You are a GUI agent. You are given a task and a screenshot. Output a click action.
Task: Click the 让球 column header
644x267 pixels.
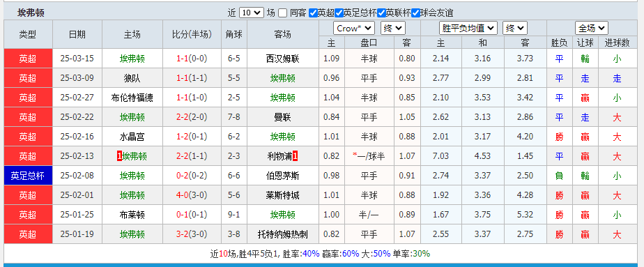[x=585, y=43]
